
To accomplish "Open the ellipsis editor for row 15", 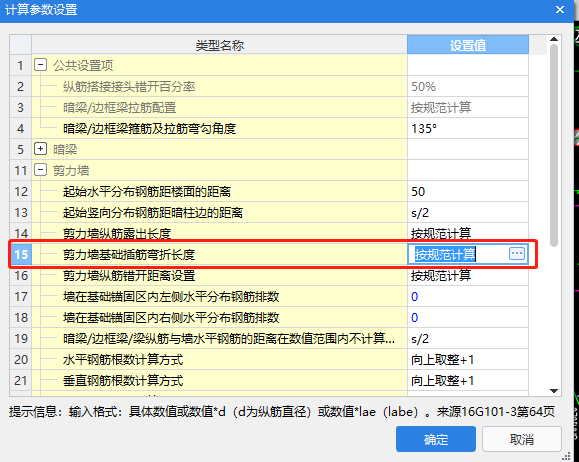I will tap(517, 254).
